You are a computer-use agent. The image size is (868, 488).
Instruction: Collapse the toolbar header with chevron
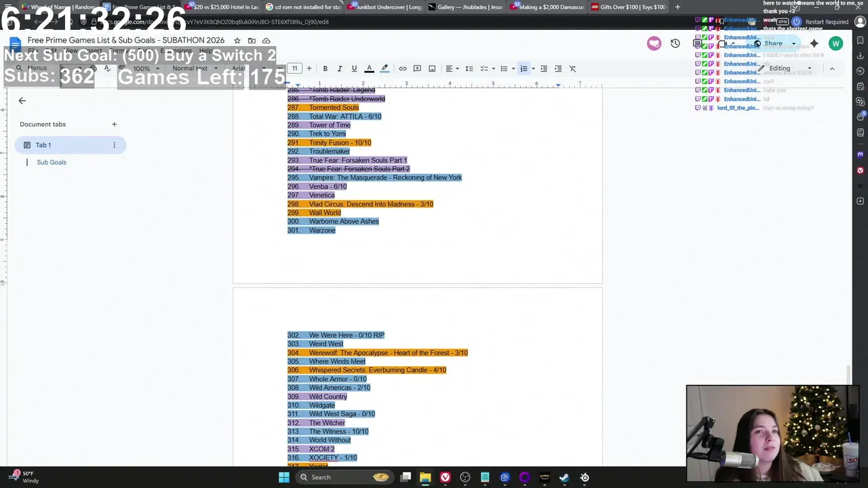(832, 68)
